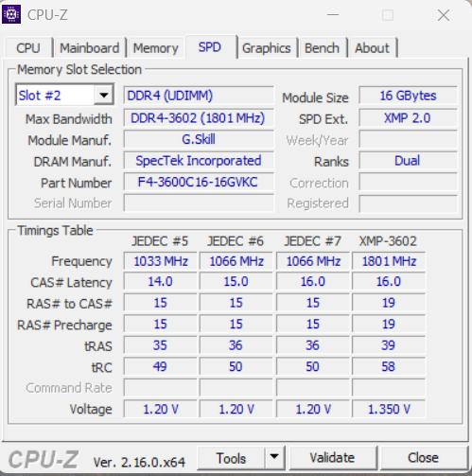This screenshot has width=472, height=476.
Task: Click the JEDEC #5 column header
Action: pos(160,241)
